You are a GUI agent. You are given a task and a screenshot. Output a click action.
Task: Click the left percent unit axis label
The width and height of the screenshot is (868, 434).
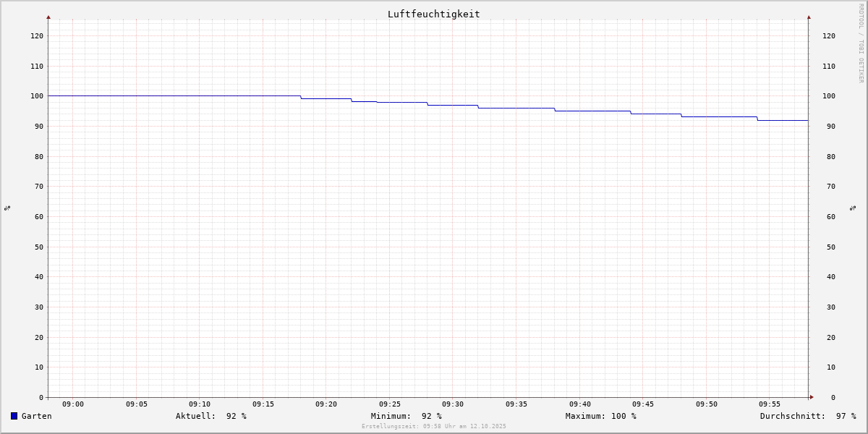(x=7, y=208)
